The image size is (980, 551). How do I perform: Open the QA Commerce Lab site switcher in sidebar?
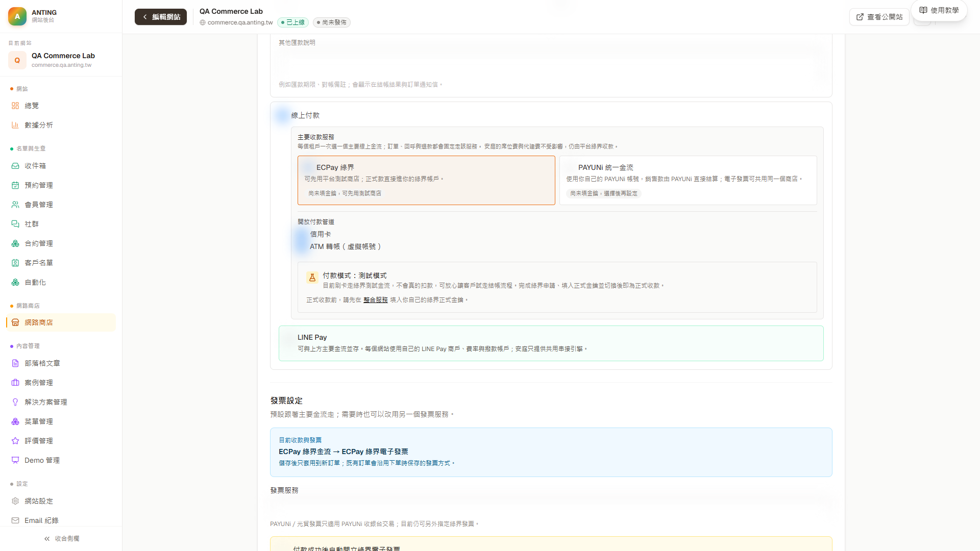coord(61,60)
